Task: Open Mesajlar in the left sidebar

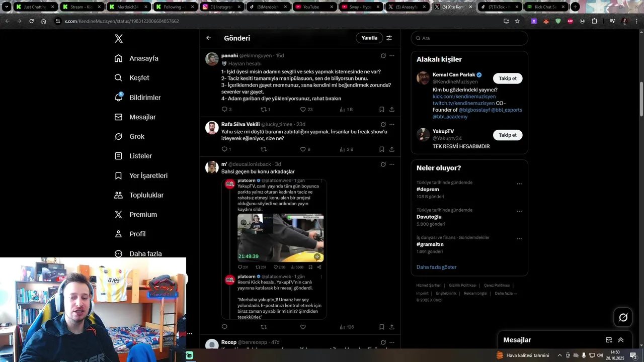Action: point(135,117)
